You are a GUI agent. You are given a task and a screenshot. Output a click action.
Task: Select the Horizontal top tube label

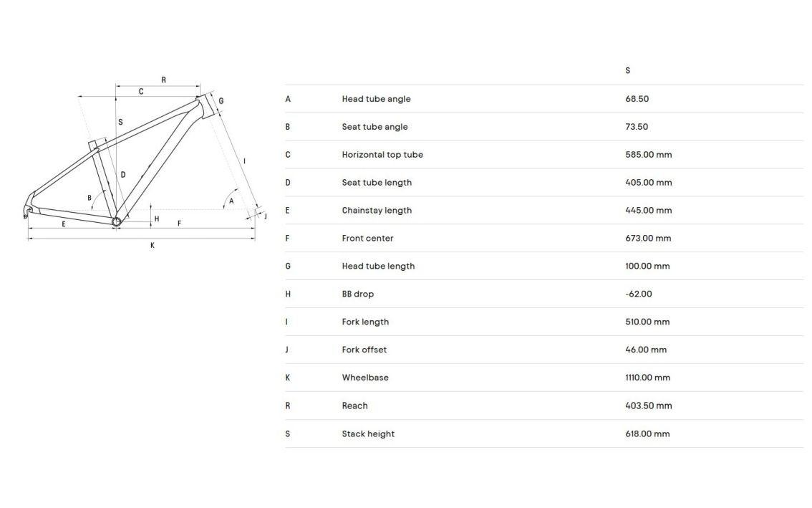(x=382, y=155)
